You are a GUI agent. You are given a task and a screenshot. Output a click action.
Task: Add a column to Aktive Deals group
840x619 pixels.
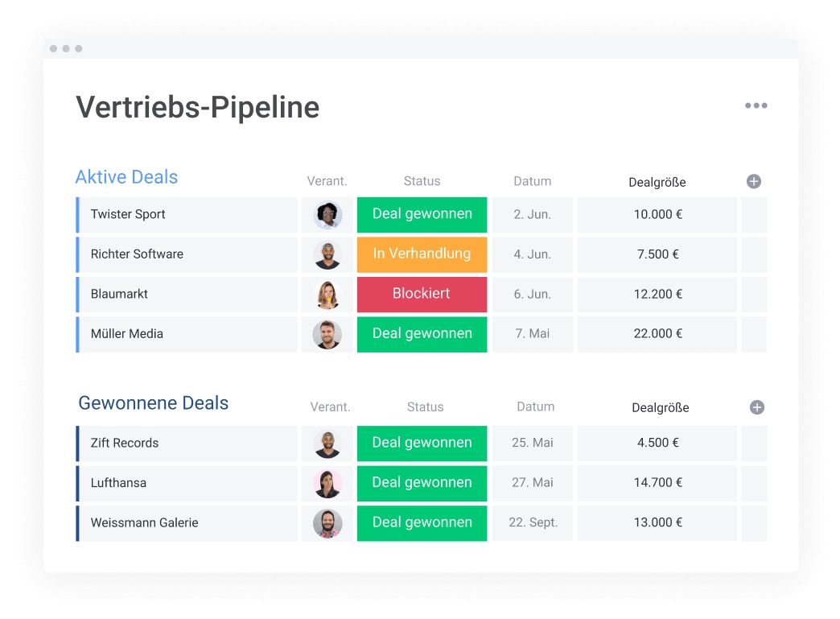pos(753,181)
